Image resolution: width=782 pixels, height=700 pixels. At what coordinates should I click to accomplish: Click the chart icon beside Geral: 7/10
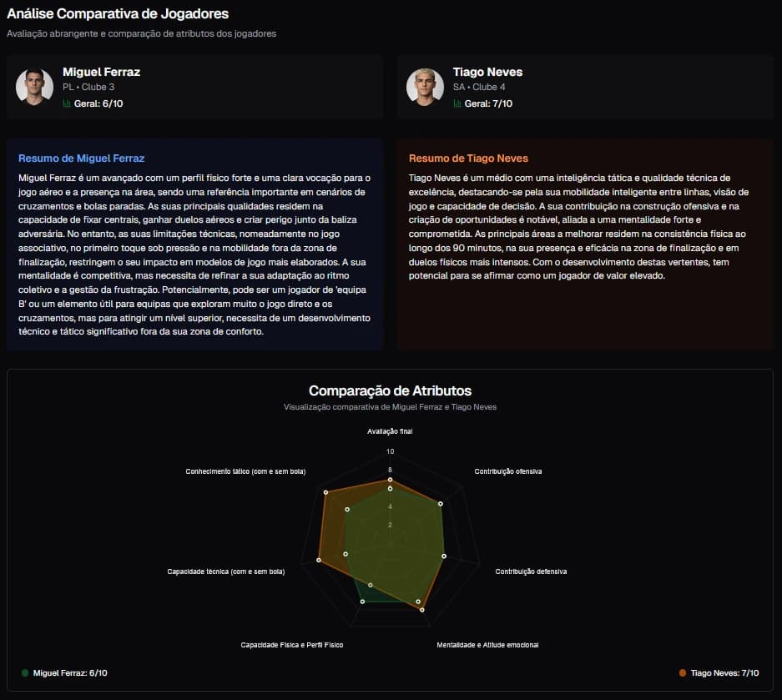tap(457, 104)
